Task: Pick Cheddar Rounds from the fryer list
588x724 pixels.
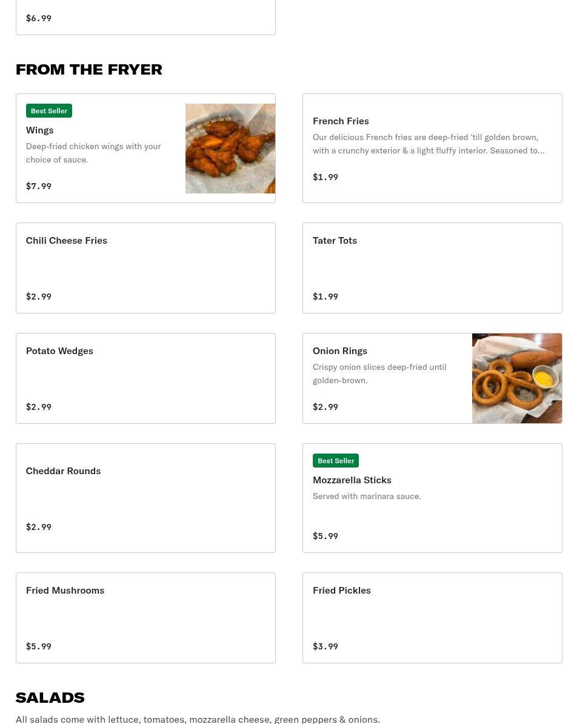Action: [63, 471]
